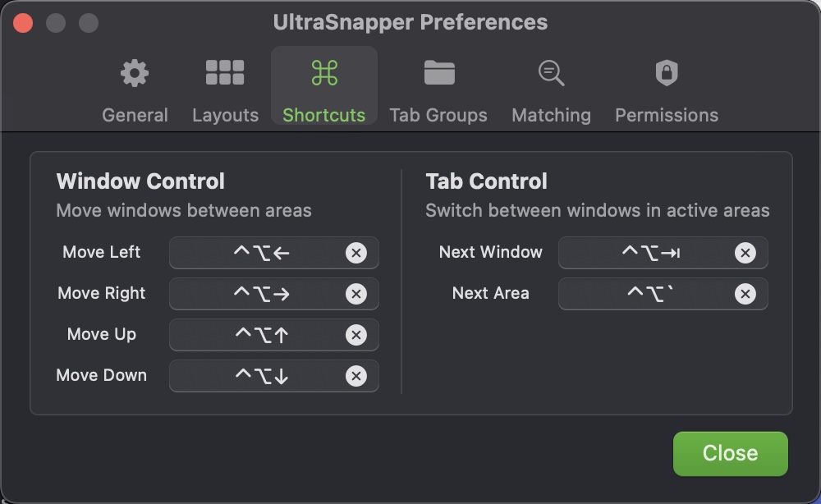This screenshot has width=821, height=504.
Task: Clear the Next Window shortcut
Action: (745, 253)
